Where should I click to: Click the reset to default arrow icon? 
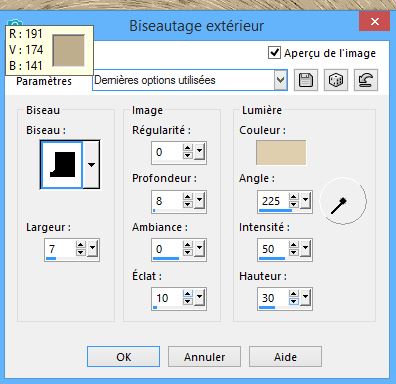coord(366,80)
